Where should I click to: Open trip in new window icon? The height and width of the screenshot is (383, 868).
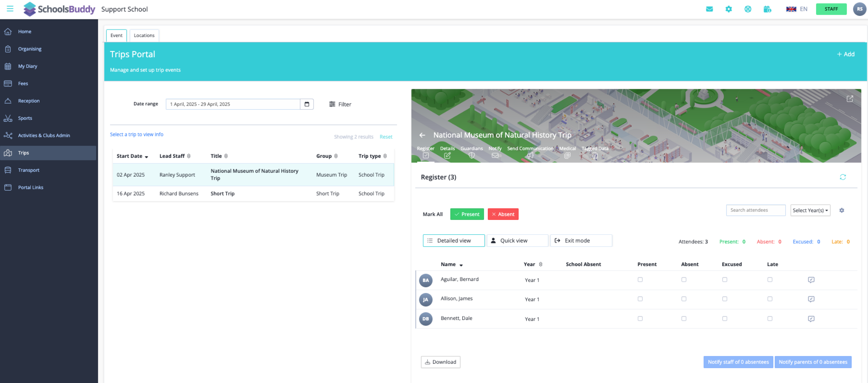[x=850, y=99]
